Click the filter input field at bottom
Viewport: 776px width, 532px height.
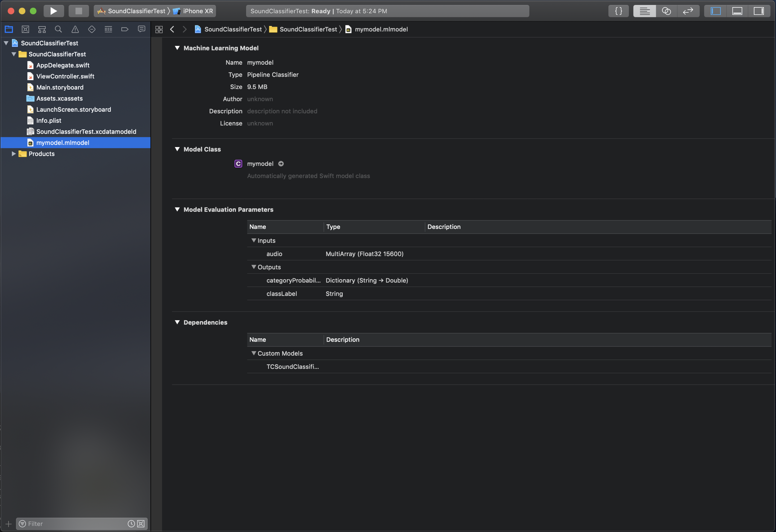coord(77,523)
